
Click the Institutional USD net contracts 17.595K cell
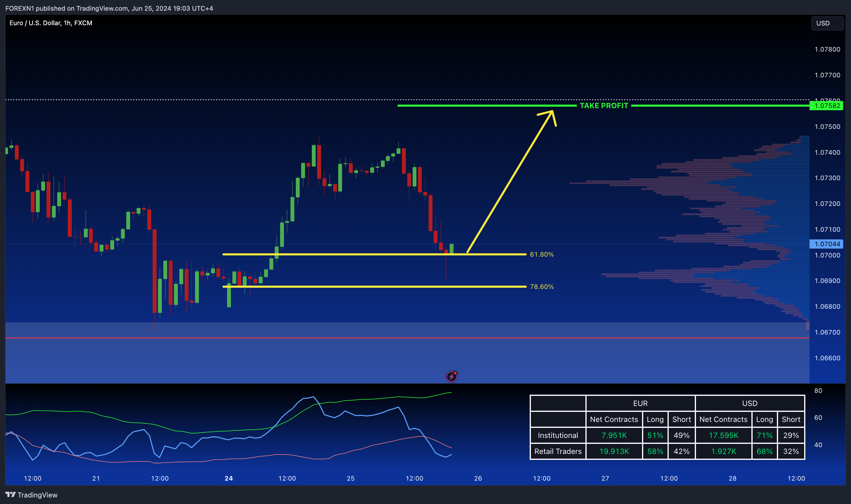723,435
